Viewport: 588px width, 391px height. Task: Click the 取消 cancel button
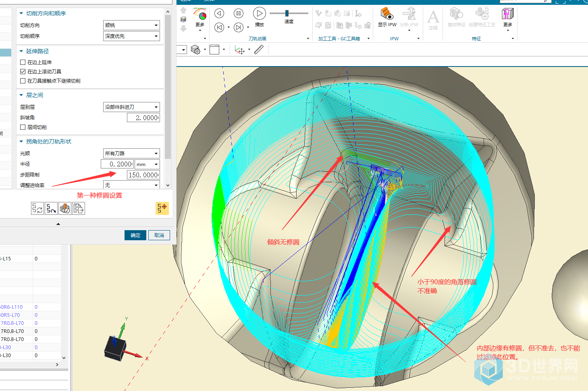coord(159,235)
